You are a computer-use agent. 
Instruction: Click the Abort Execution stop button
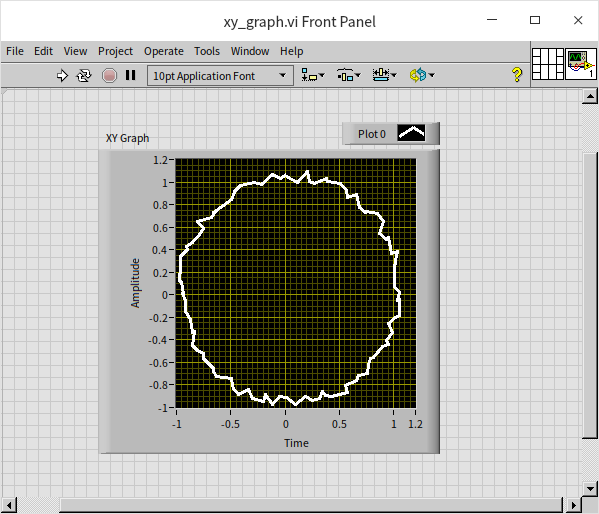click(109, 75)
